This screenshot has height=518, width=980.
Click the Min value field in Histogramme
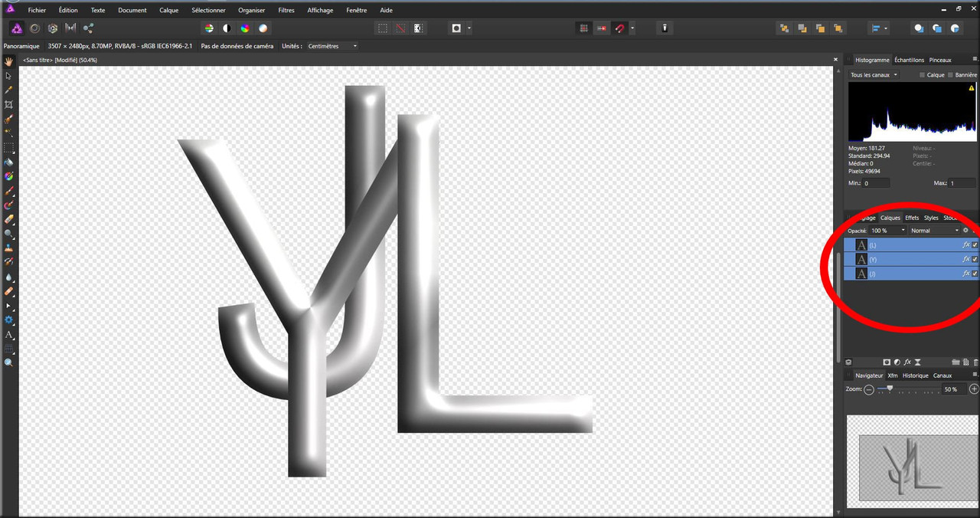pyautogui.click(x=876, y=183)
